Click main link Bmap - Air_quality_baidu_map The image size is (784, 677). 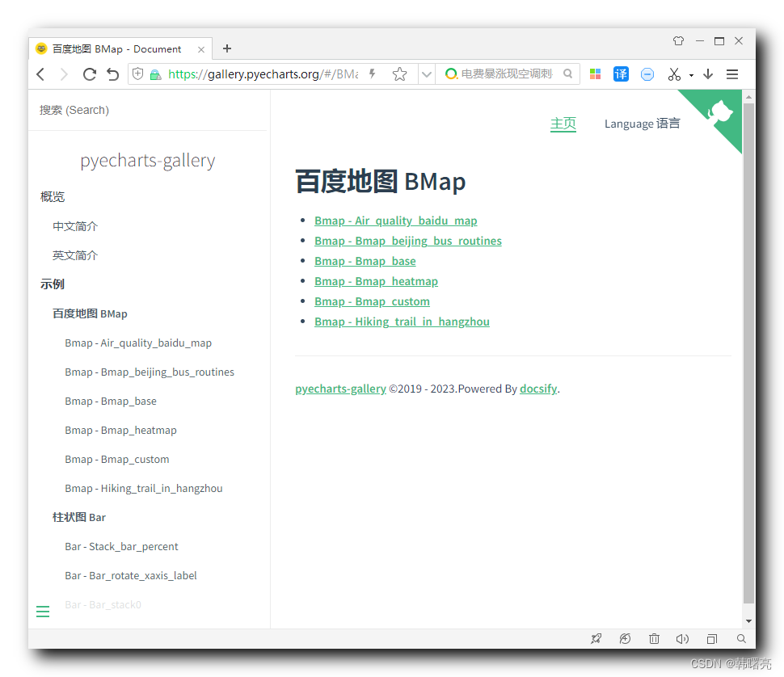coord(395,221)
